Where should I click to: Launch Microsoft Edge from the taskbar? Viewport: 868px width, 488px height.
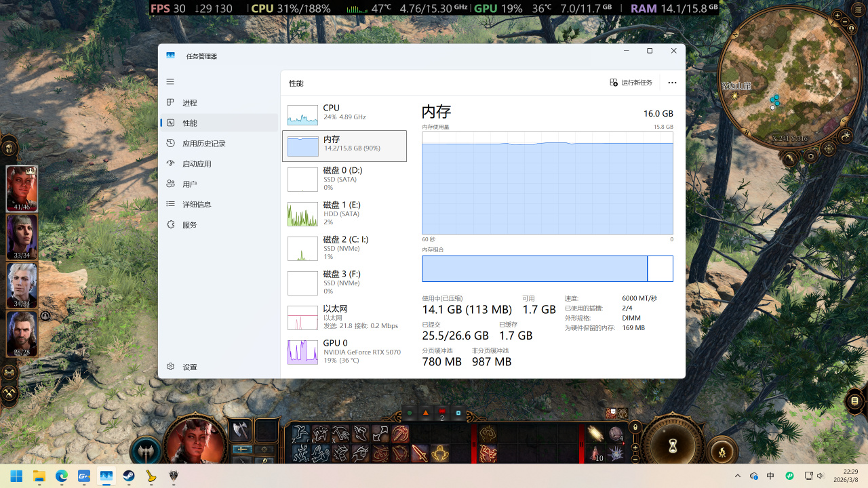(61, 476)
